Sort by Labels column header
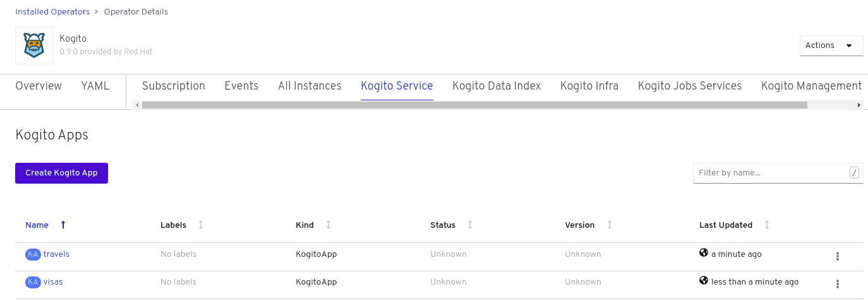 tap(173, 225)
